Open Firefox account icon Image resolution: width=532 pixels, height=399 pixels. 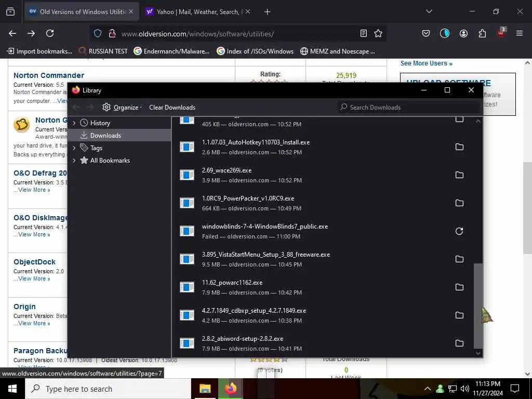tap(463, 33)
